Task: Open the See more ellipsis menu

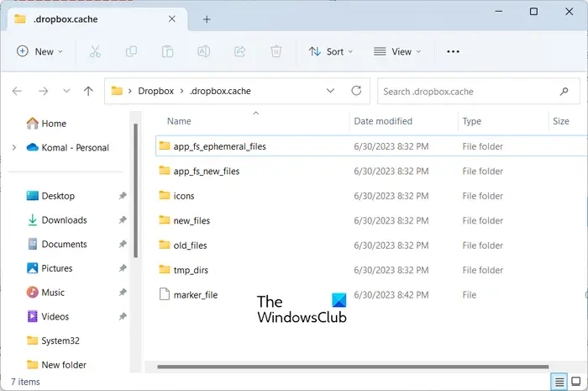Action: click(x=453, y=51)
